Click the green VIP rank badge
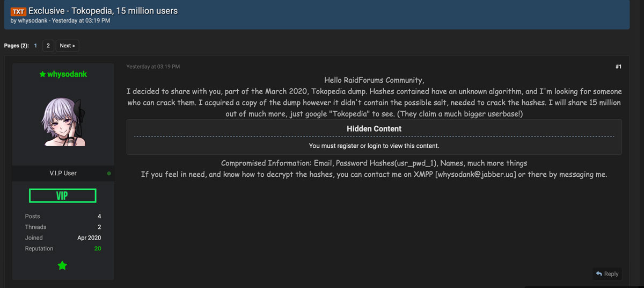 coord(62,196)
